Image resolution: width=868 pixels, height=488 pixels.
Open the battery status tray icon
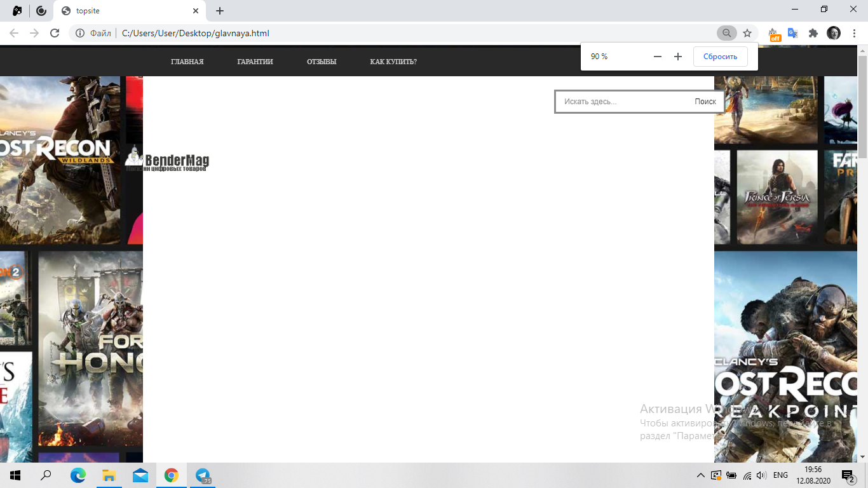coord(731,475)
